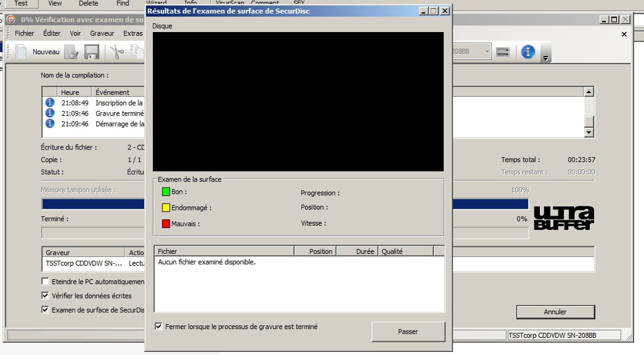Uncheck Vérifier les données écrites

pos(45,295)
